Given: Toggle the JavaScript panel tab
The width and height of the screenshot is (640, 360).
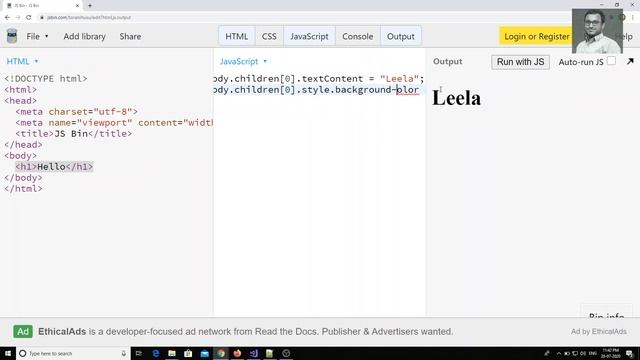Looking at the screenshot, I should coord(309,36).
